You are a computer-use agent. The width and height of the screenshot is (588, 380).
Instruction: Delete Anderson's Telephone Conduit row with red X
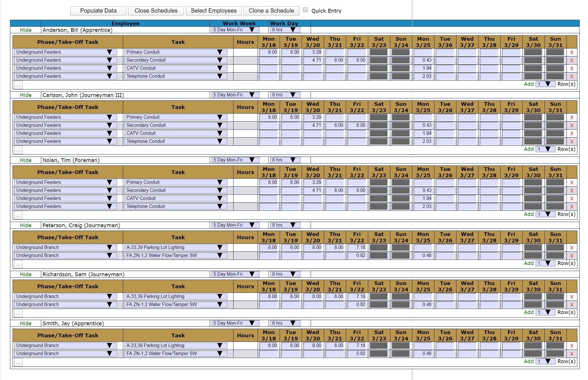572,76
